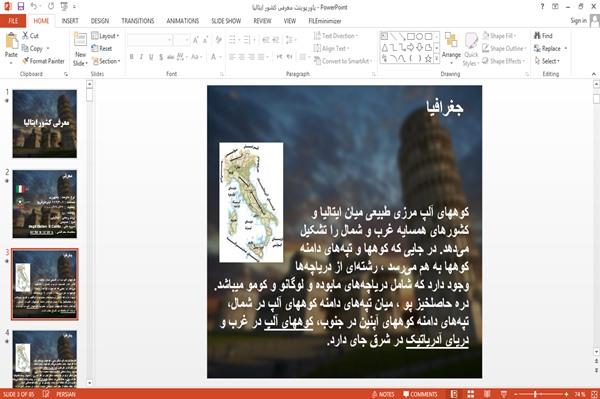Toggle numbered list formatting
Image resolution: width=600 pixels, height=399 pixels.
[247, 40]
